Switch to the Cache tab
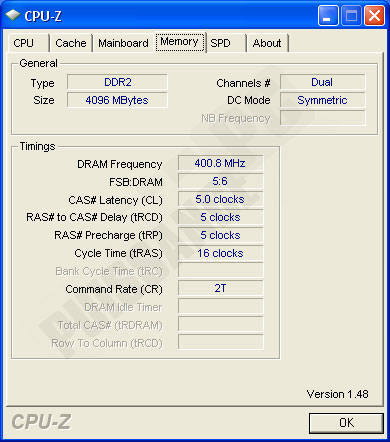Screen dimensions: 390x442 [71, 43]
